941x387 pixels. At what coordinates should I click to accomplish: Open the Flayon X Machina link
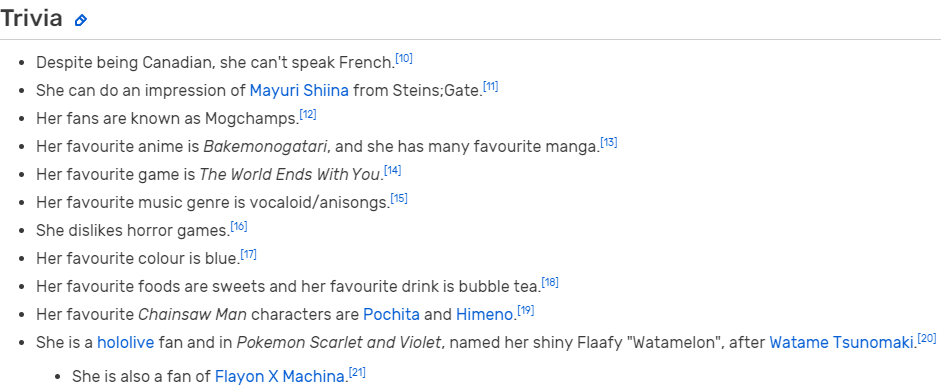pos(280,377)
